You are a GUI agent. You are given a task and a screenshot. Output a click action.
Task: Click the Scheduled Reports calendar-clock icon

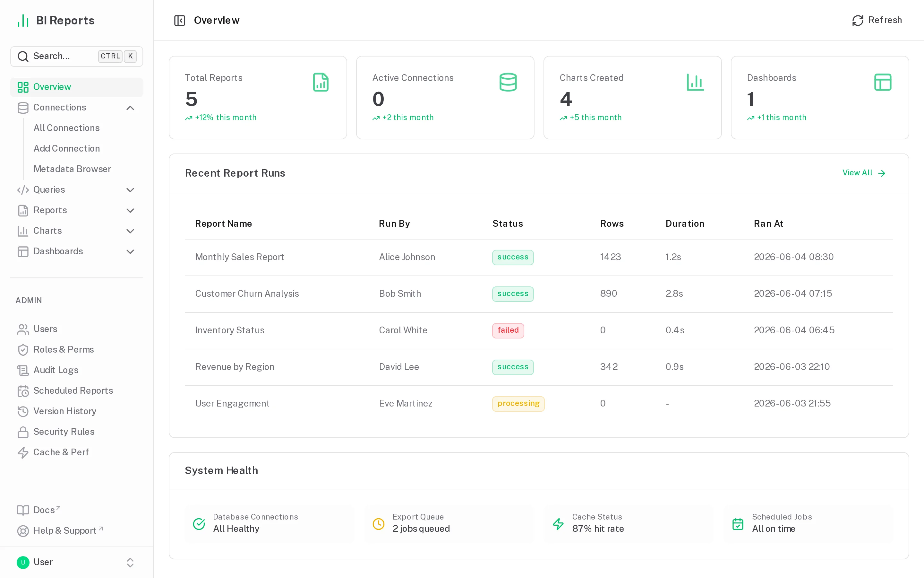tap(23, 391)
